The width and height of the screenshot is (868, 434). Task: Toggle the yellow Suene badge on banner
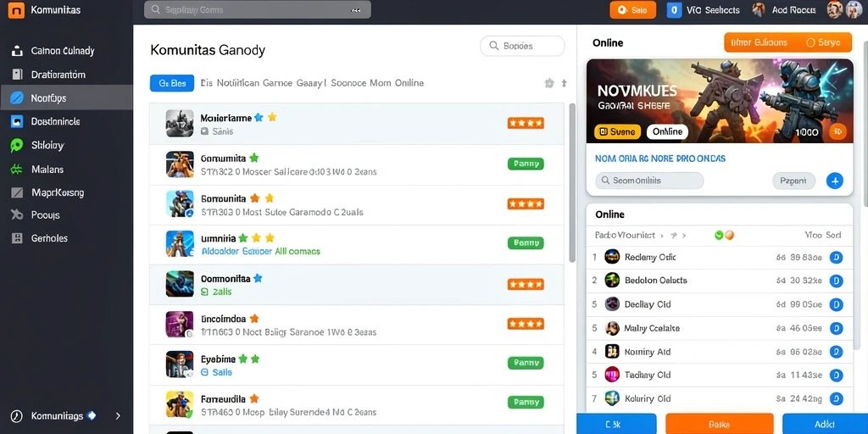coord(617,131)
